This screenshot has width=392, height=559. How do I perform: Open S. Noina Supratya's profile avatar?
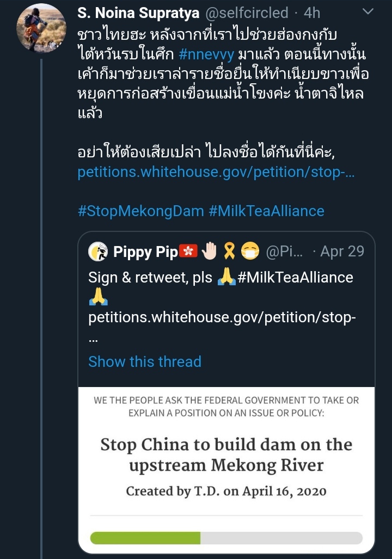point(41,28)
